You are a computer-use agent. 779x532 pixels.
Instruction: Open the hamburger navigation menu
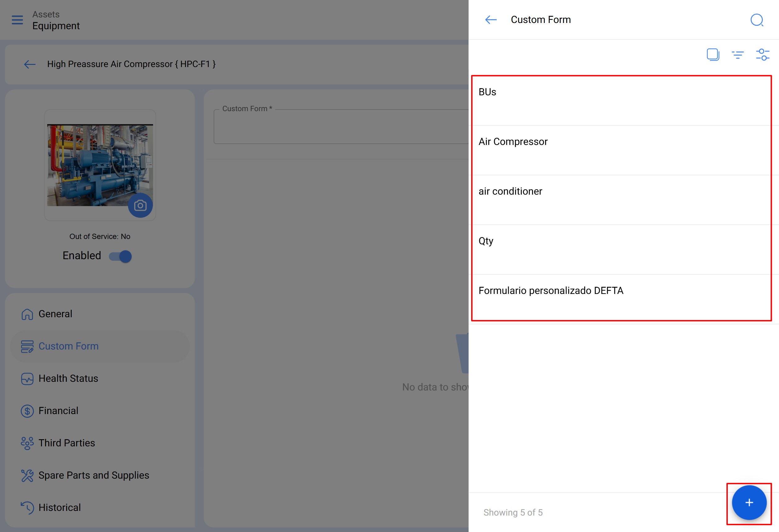point(17,20)
